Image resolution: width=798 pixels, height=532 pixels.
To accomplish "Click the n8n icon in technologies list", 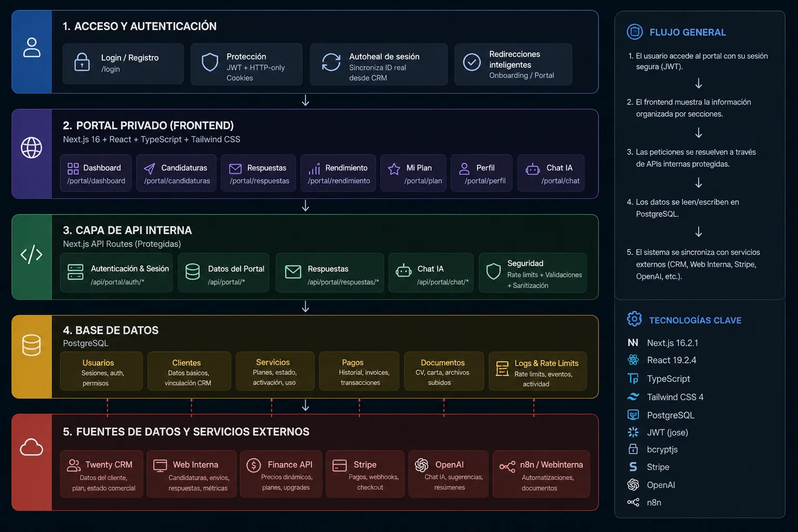I will (633, 502).
